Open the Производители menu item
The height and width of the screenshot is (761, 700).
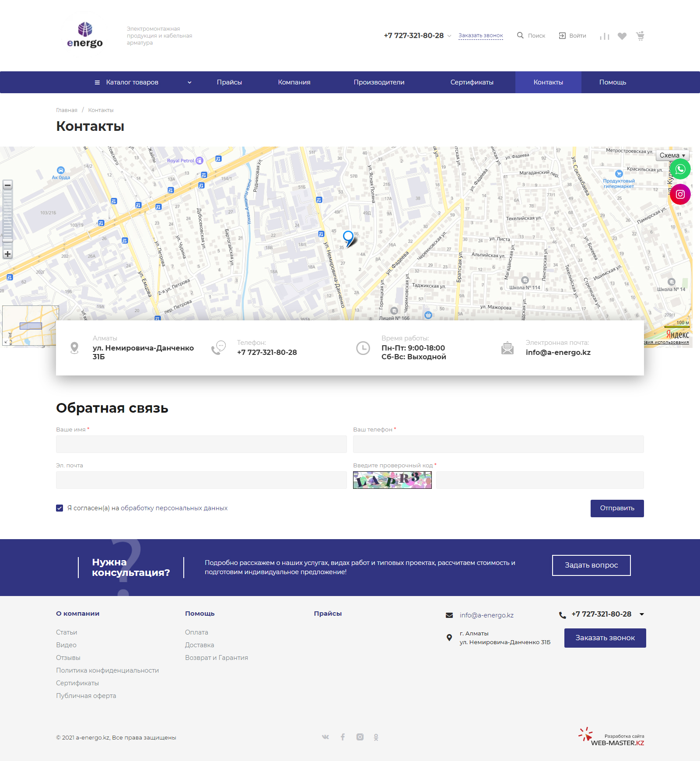click(x=379, y=82)
